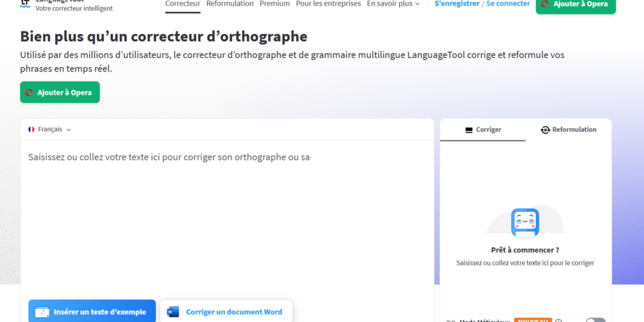Open Pour les entreprises page

click(328, 4)
